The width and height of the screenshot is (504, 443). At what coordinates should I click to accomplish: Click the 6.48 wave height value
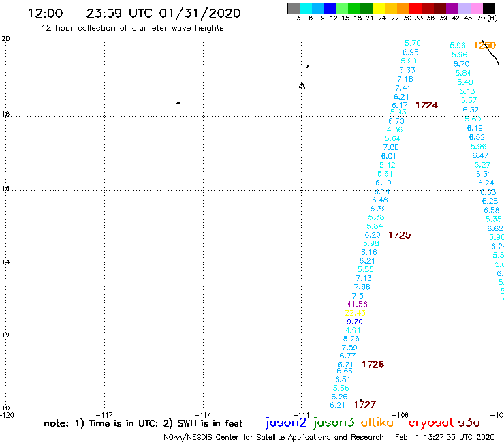380,200
